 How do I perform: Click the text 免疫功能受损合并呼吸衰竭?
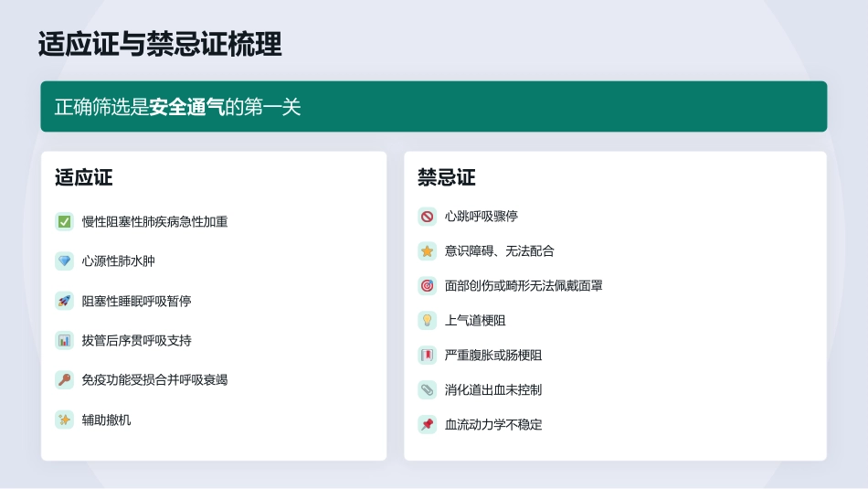tap(155, 380)
